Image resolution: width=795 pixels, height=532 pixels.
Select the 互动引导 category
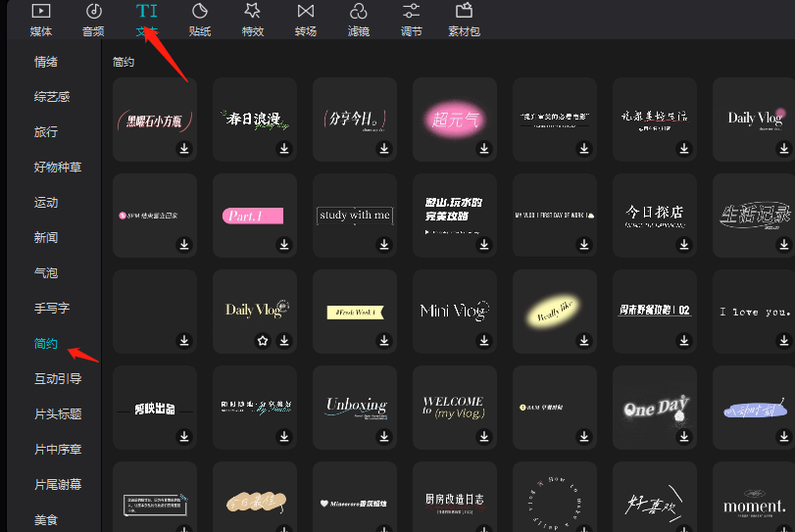pyautogui.click(x=58, y=379)
